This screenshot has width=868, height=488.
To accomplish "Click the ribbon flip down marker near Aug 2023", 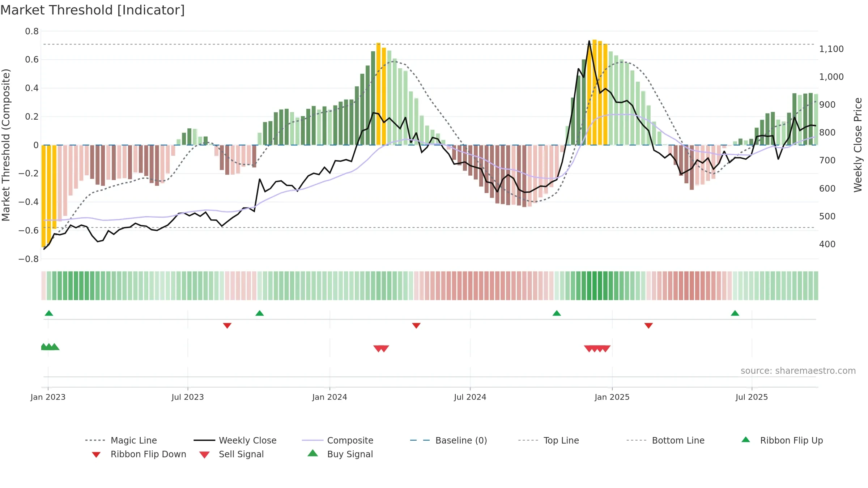I will coord(227,326).
